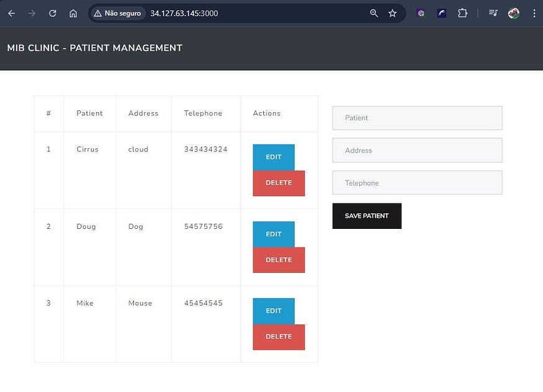Image resolution: width=543 pixels, height=392 pixels.
Task: Open the zoom magnifier icon in address bar
Action: 374,14
